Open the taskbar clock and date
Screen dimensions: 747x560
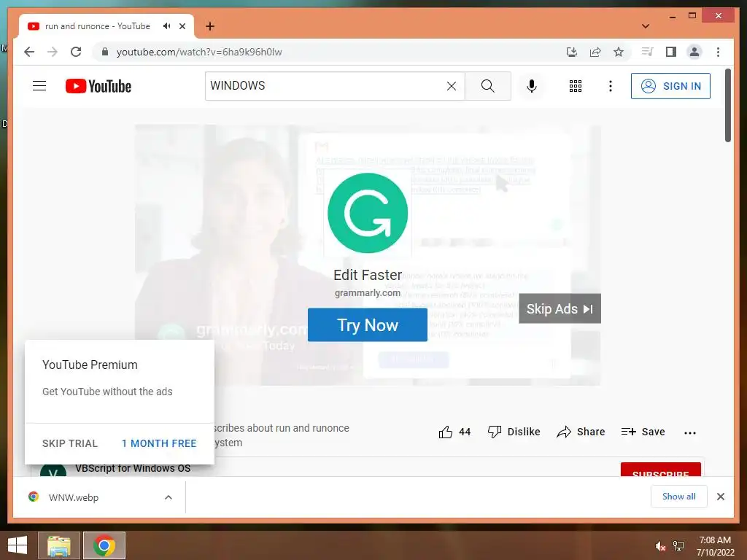pyautogui.click(x=715, y=545)
